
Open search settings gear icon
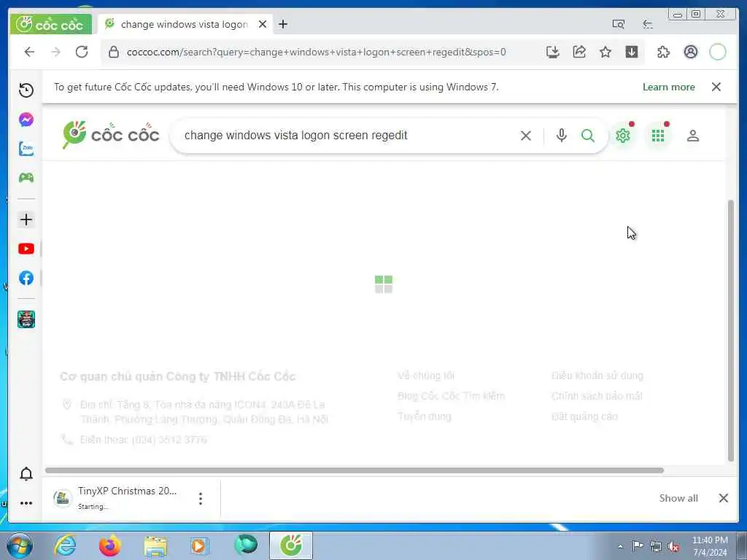623,136
